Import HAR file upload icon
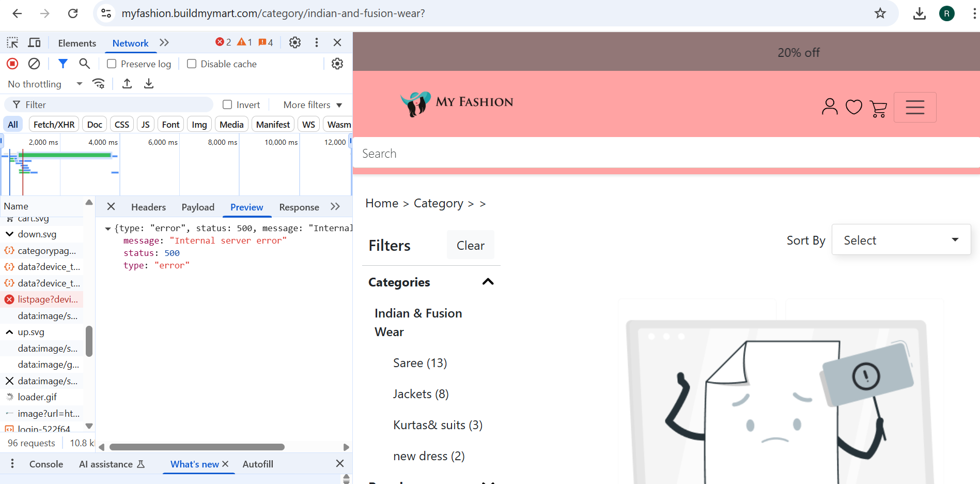This screenshot has width=980, height=484. pyautogui.click(x=127, y=84)
